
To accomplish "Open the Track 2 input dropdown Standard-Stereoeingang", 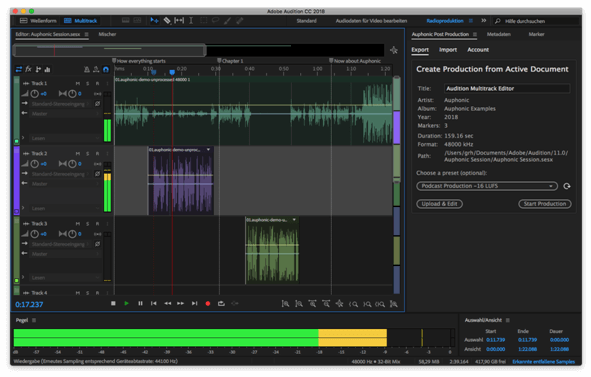I will pos(60,174).
